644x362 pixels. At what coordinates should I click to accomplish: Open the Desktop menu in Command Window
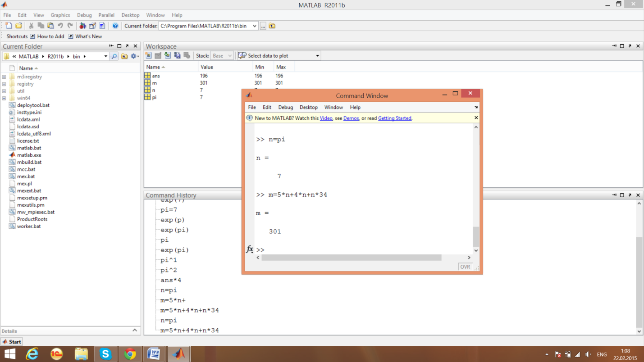pos(309,107)
